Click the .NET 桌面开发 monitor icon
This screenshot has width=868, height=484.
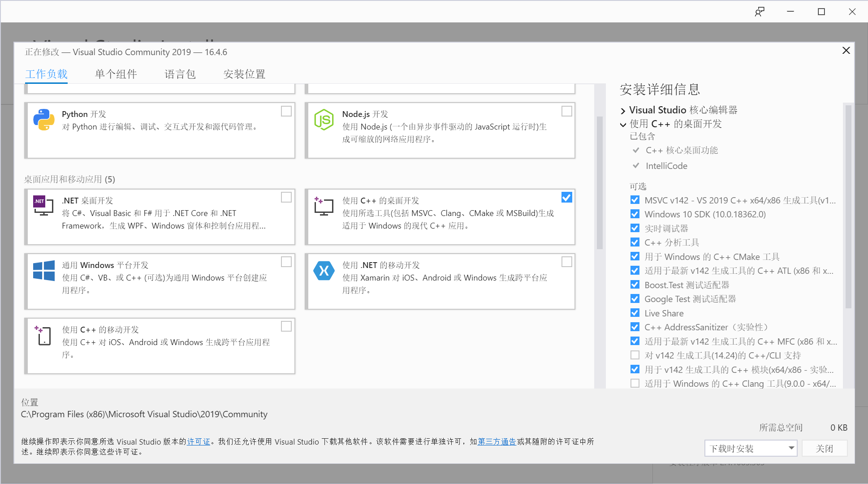point(43,206)
